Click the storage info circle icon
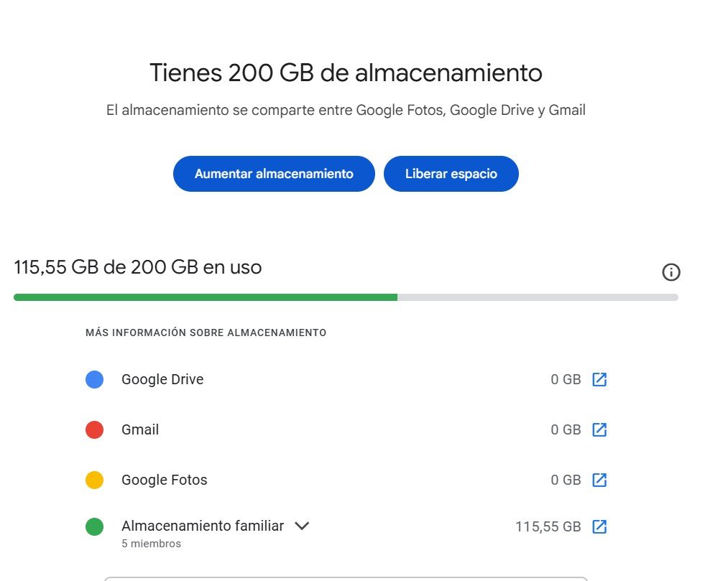728x581 pixels. click(671, 272)
